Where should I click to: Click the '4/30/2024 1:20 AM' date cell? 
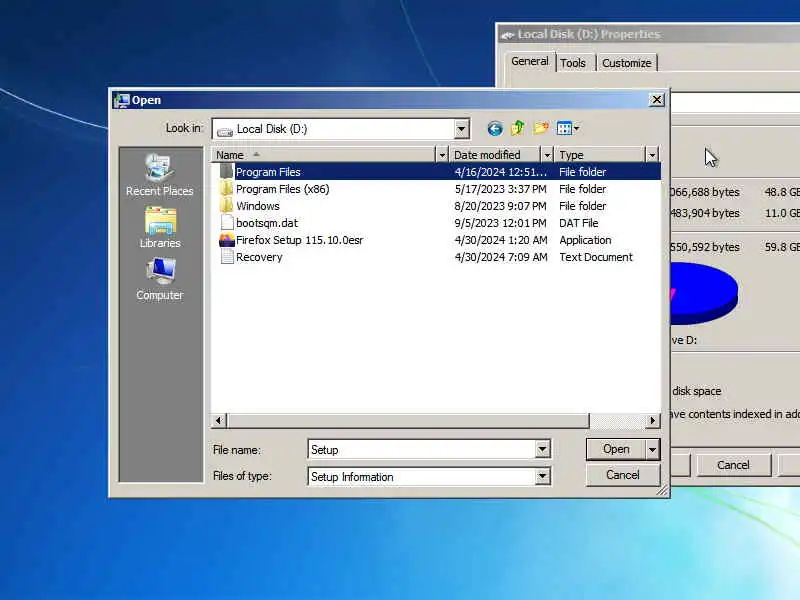(x=501, y=240)
